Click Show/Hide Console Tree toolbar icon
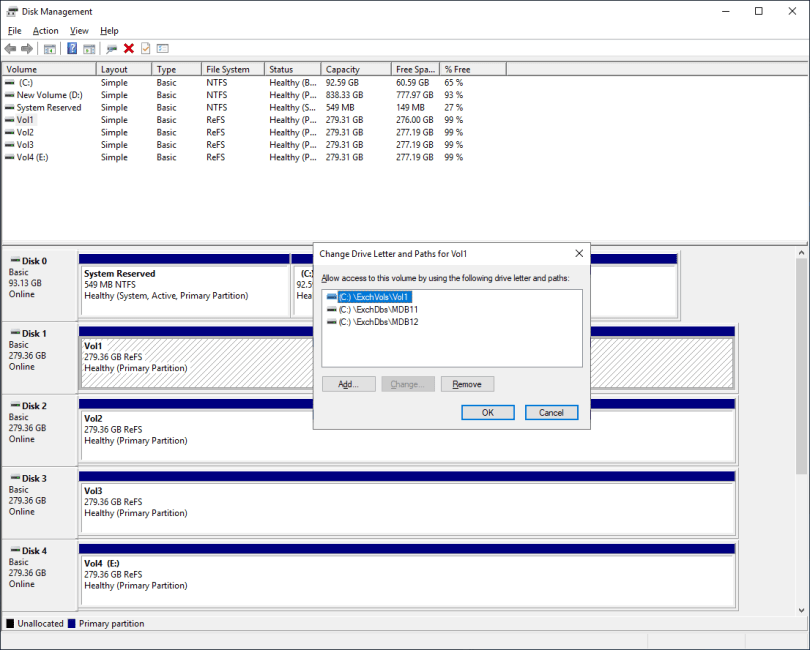 click(x=50, y=48)
